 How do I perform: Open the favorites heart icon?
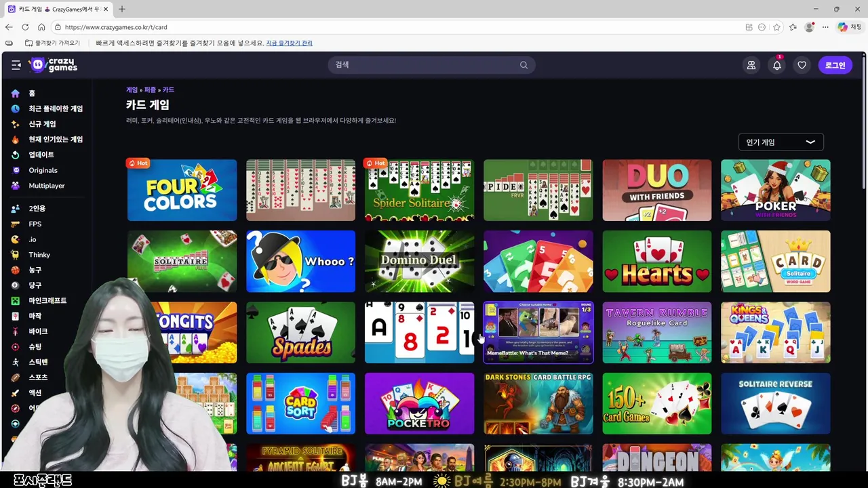click(802, 65)
